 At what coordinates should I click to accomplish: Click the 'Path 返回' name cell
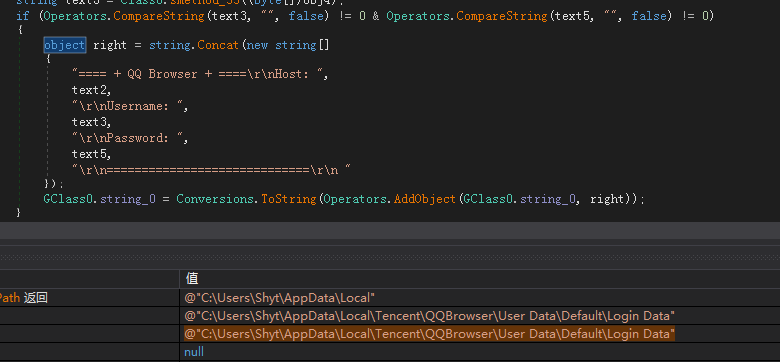pos(90,298)
